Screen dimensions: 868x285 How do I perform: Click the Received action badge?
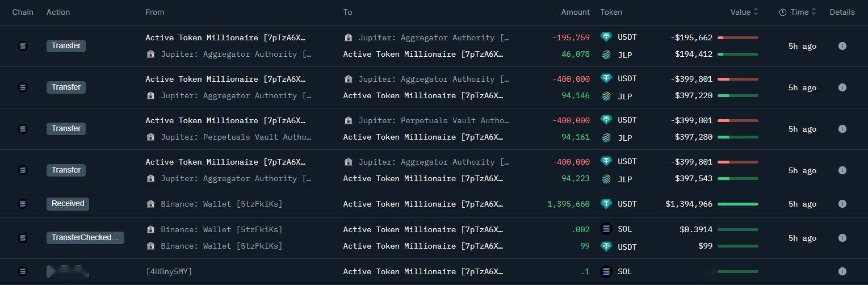pos(68,204)
